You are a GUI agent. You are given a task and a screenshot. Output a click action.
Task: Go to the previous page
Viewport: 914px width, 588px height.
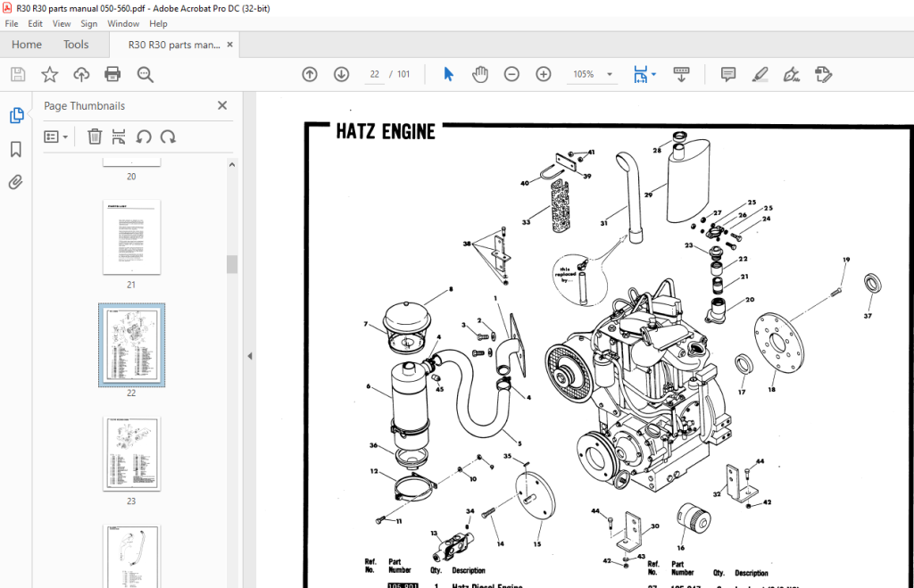coord(310,74)
